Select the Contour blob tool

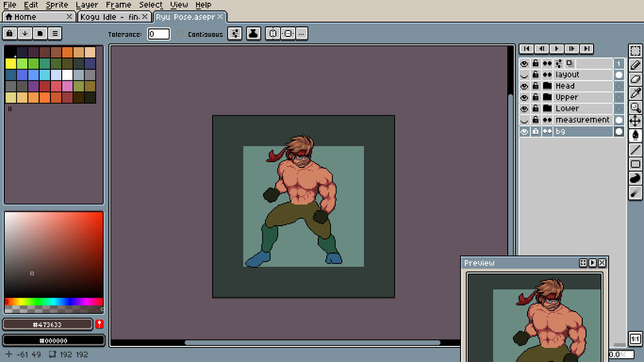click(x=635, y=178)
